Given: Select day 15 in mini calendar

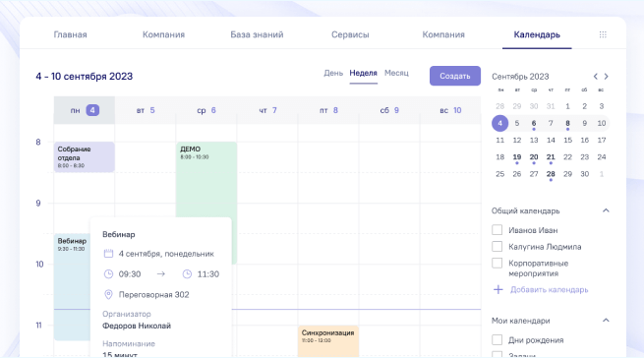Looking at the screenshot, I should 567,141.
